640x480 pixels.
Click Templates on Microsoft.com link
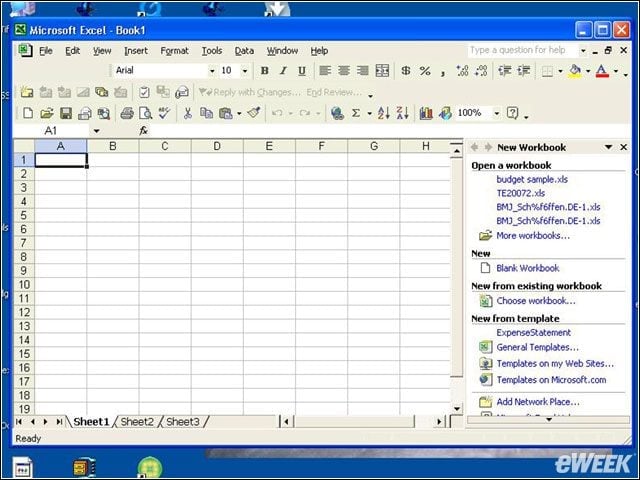pos(551,380)
